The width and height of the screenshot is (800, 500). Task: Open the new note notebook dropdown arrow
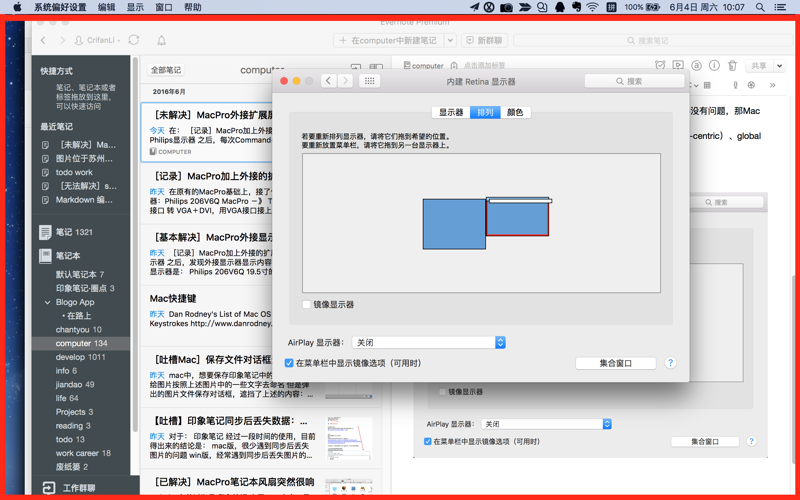click(x=450, y=40)
